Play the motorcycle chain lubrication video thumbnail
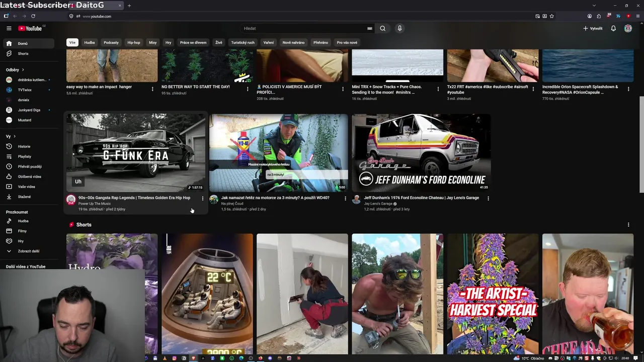The height and width of the screenshot is (362, 644). click(278, 153)
